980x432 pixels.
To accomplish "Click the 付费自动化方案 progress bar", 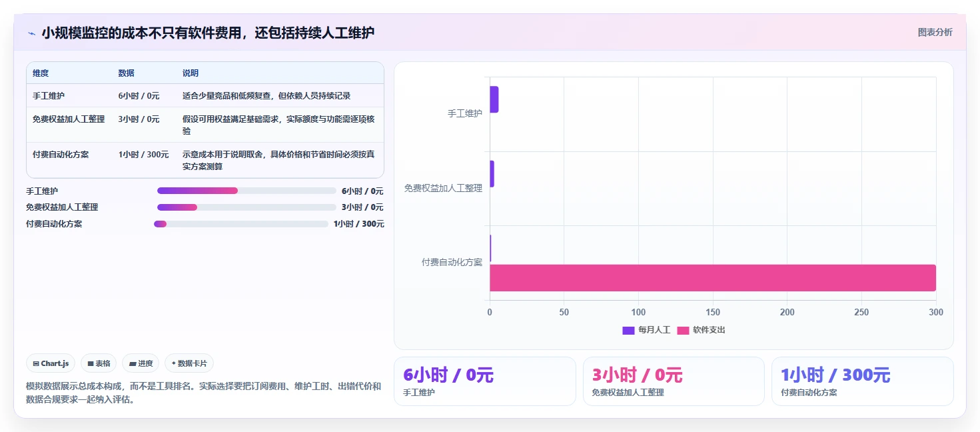I will tap(241, 224).
